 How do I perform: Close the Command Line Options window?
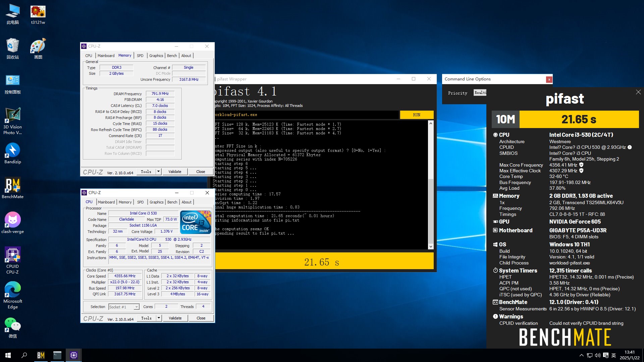point(549,79)
